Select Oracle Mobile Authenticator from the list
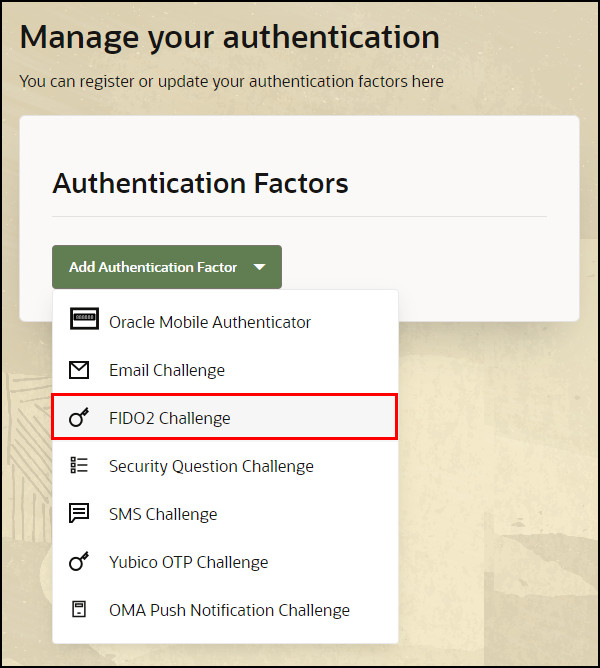Screen dimensions: 600x668 click(x=225, y=322)
